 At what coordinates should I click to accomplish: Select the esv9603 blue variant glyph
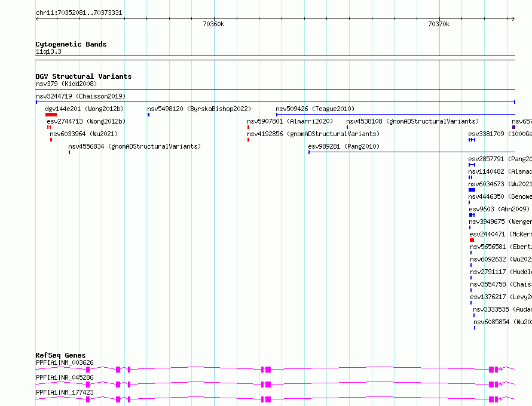pos(472,215)
